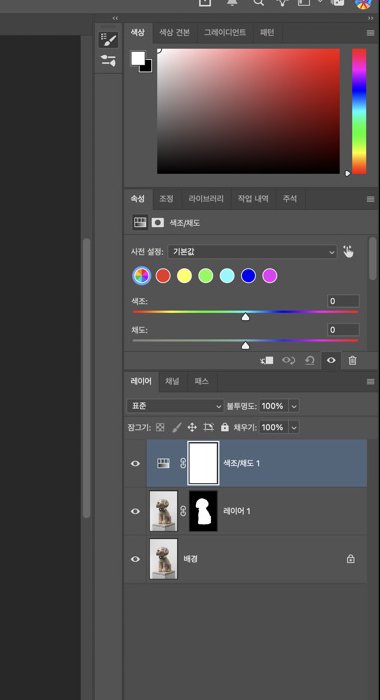Reset the adjustment to defaults
Viewport: 380px width, 700px height.
(310, 361)
